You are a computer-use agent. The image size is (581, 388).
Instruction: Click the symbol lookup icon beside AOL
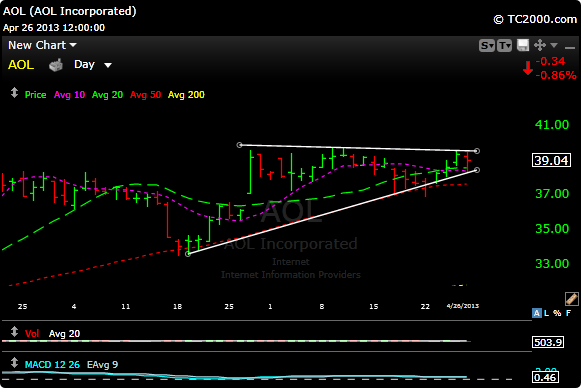tap(56, 65)
